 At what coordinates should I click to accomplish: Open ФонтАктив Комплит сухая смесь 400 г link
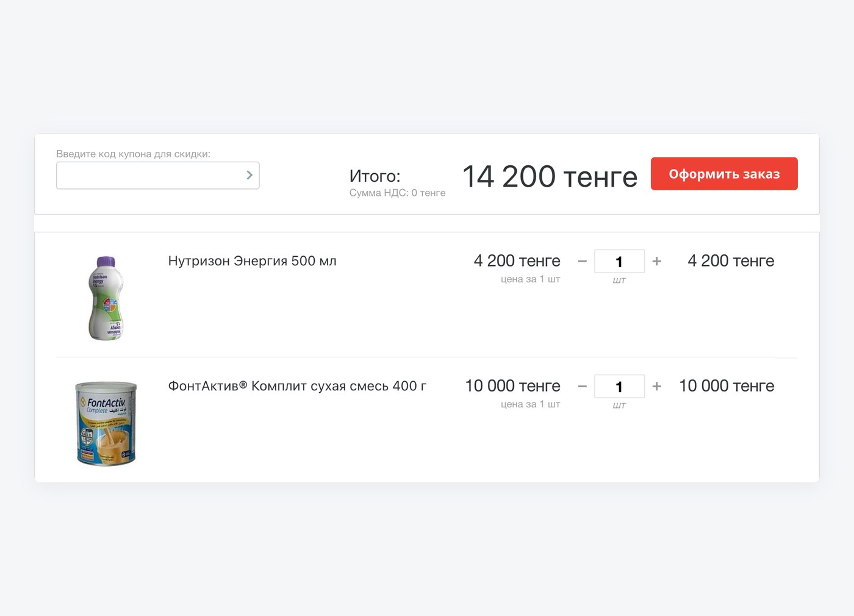pyautogui.click(x=297, y=386)
